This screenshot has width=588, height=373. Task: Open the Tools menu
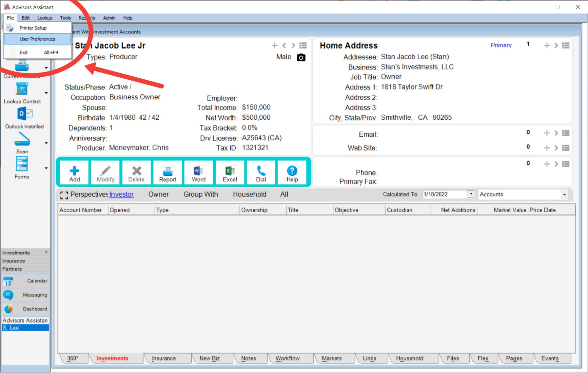(x=65, y=18)
